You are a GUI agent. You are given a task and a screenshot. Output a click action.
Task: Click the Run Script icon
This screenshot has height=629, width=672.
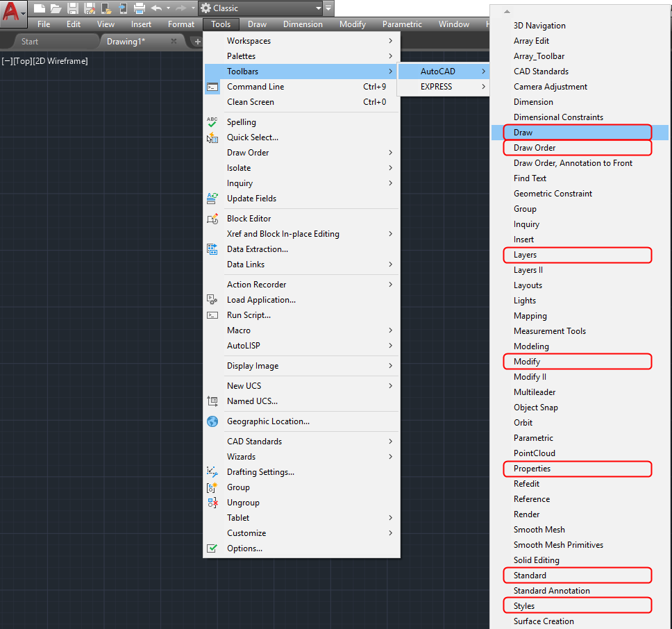pos(212,315)
